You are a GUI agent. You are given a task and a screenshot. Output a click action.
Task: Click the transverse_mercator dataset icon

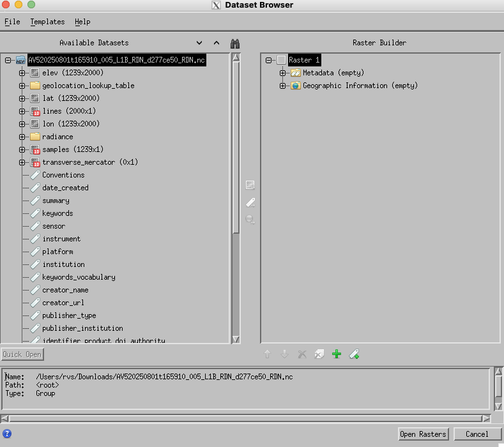[35, 162]
